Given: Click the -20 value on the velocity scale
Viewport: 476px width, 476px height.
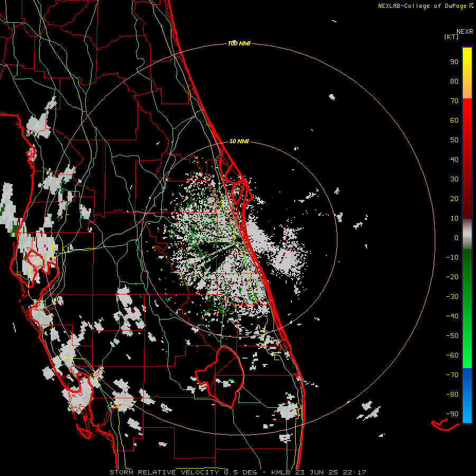Looking at the screenshot, I should click(452, 277).
